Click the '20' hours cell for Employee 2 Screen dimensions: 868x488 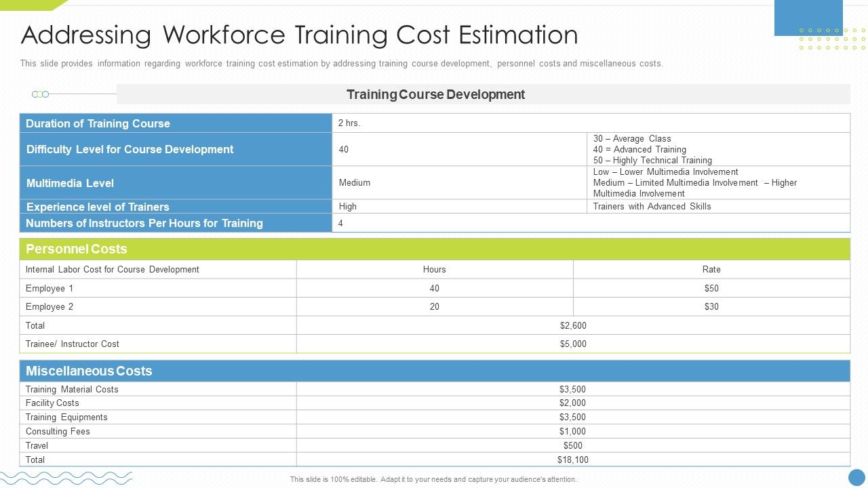point(435,306)
